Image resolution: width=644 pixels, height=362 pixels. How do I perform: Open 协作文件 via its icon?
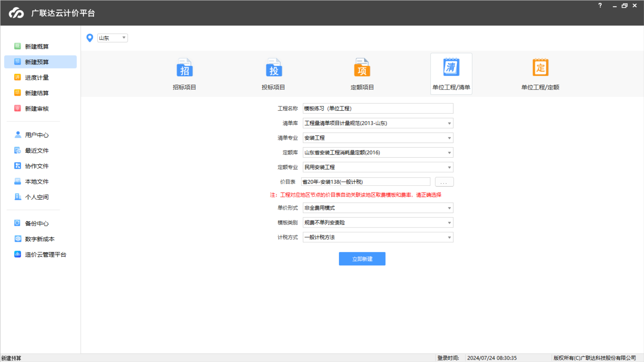pos(17,166)
